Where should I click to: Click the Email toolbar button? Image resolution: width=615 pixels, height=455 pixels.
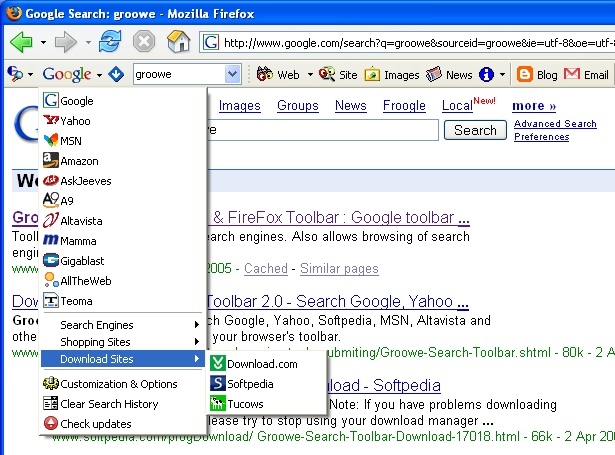pos(586,75)
